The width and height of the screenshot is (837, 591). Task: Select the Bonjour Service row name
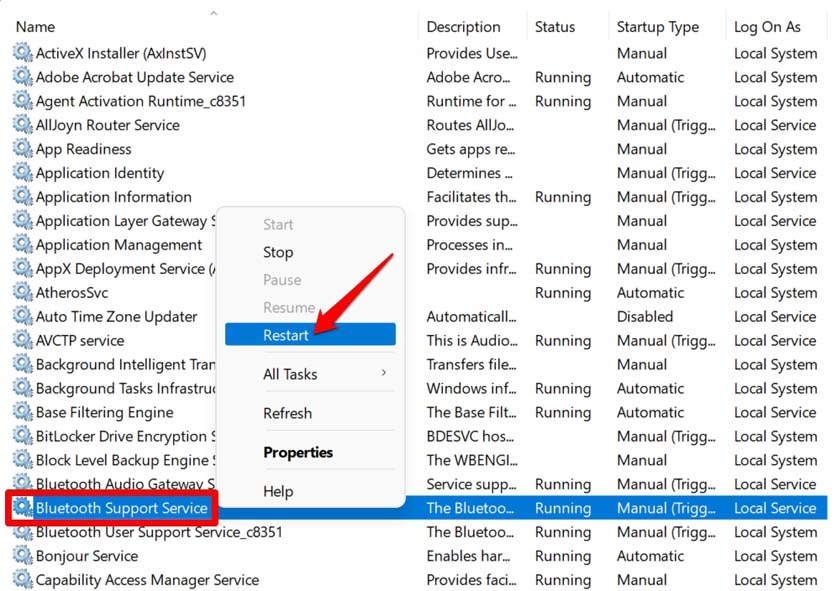click(87, 556)
